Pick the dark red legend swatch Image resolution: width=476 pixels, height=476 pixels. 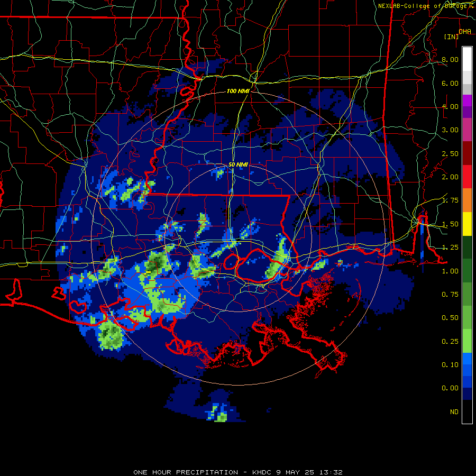pyautogui.click(x=467, y=153)
